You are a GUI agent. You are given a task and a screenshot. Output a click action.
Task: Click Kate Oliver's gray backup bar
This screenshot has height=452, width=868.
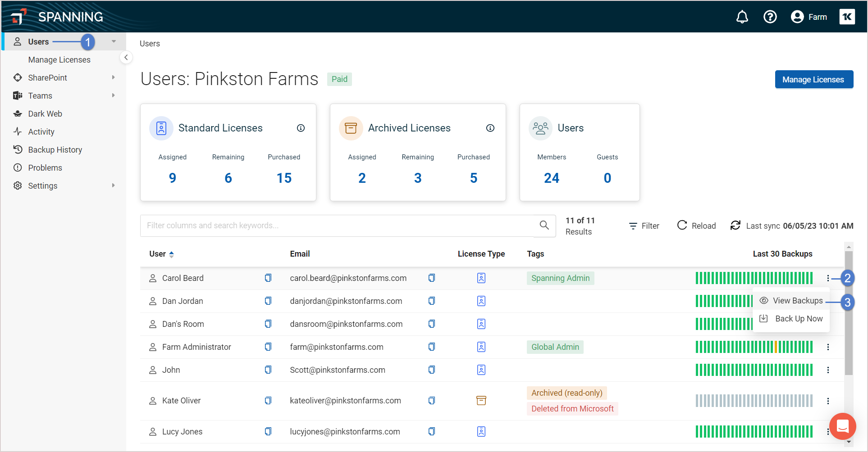tap(754, 401)
